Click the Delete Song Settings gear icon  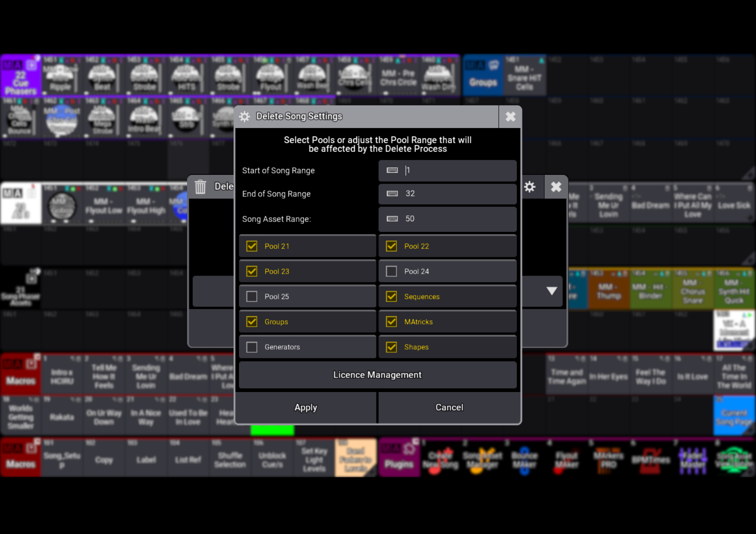pos(245,117)
